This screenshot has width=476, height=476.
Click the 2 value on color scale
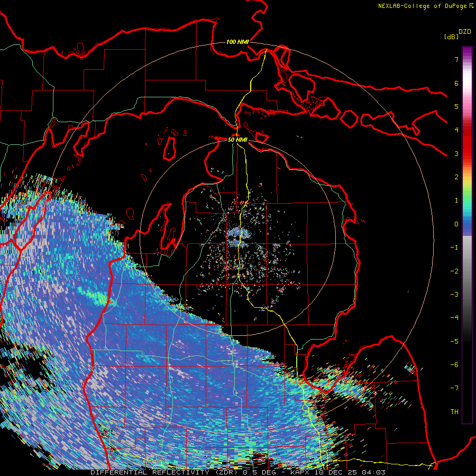point(456,177)
